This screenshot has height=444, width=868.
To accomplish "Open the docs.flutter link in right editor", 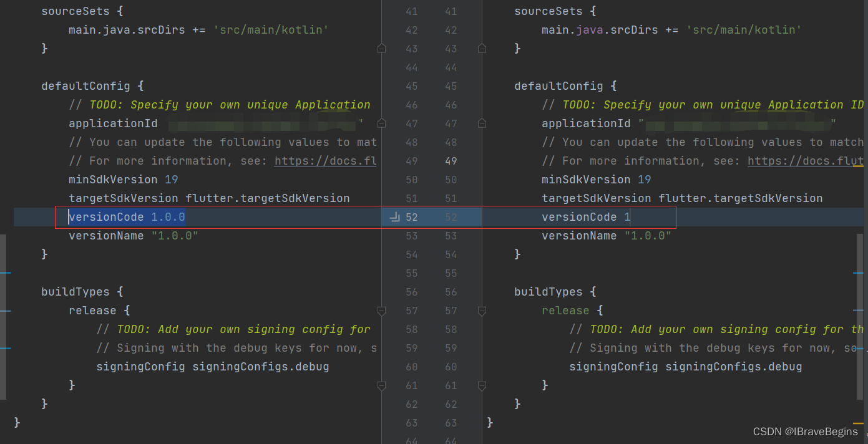I will [x=805, y=160].
